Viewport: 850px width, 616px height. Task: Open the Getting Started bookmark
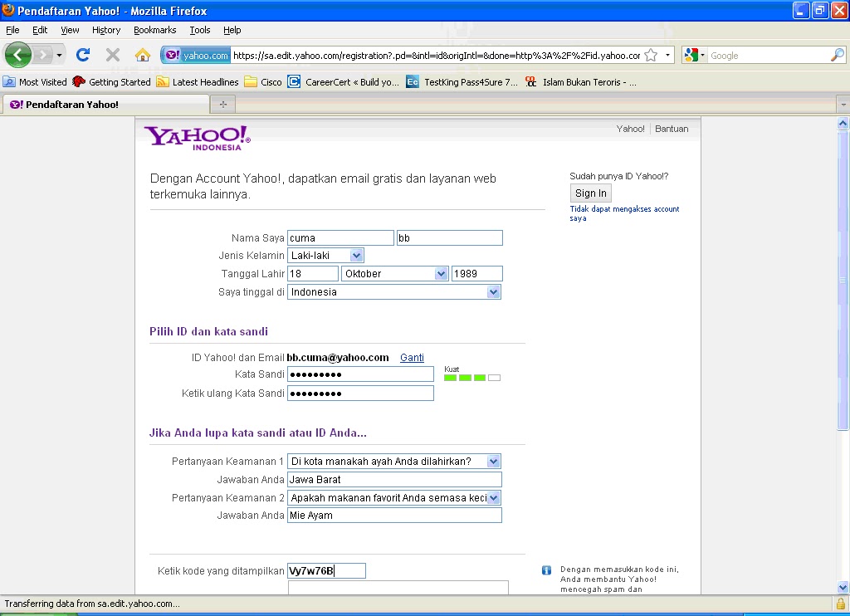[112, 82]
